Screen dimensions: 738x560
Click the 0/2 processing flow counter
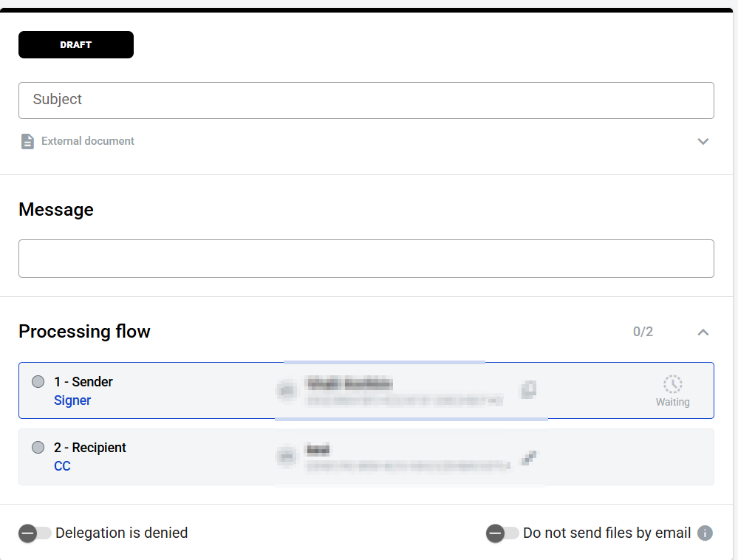[x=643, y=332]
